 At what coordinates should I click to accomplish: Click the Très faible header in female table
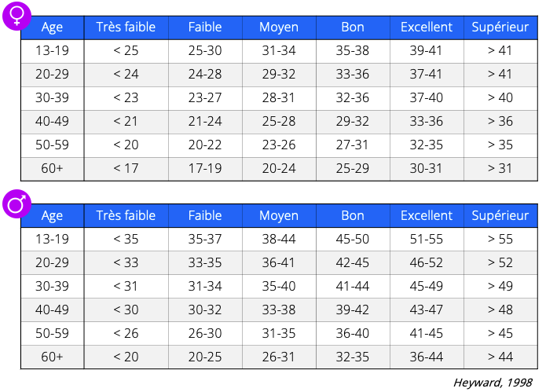(x=126, y=27)
